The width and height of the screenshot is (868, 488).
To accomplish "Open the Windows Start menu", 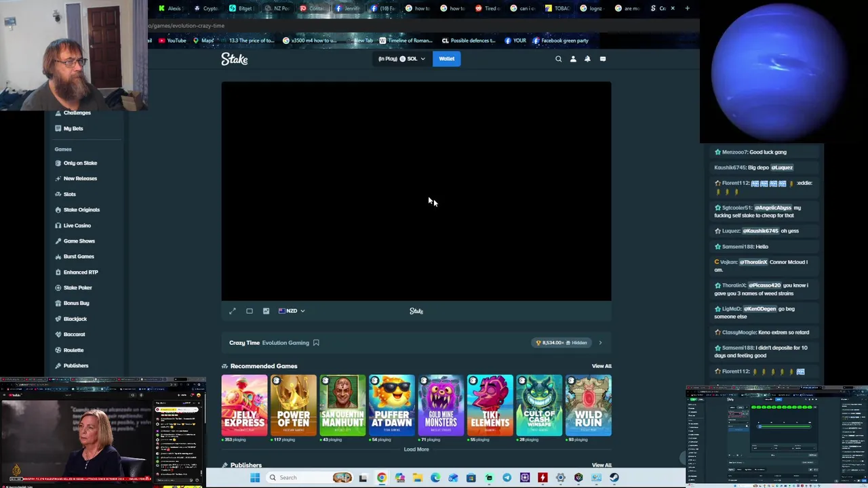I will click(x=255, y=478).
